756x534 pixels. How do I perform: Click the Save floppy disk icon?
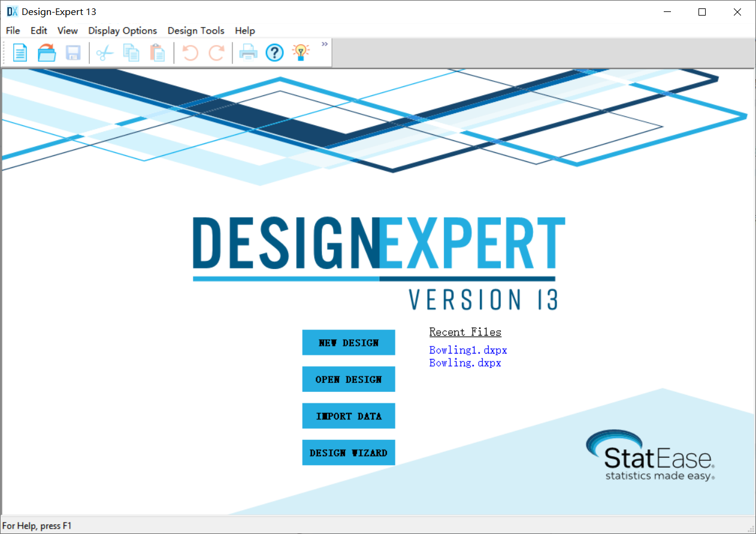pos(73,53)
